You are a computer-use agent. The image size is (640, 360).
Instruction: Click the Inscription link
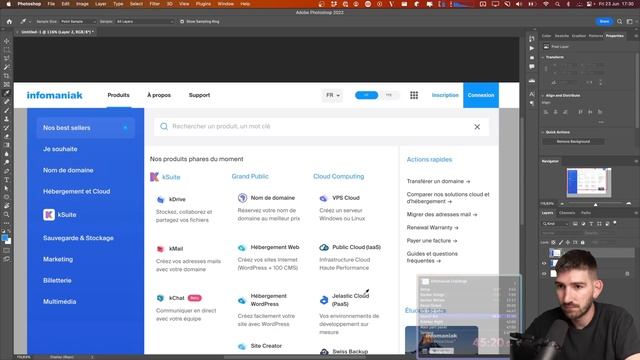[x=445, y=95]
